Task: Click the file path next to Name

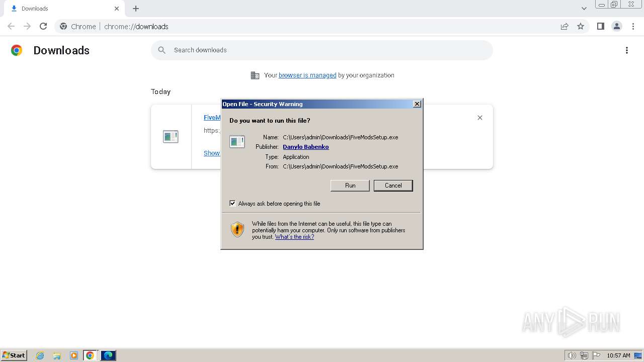Action: 341,137
